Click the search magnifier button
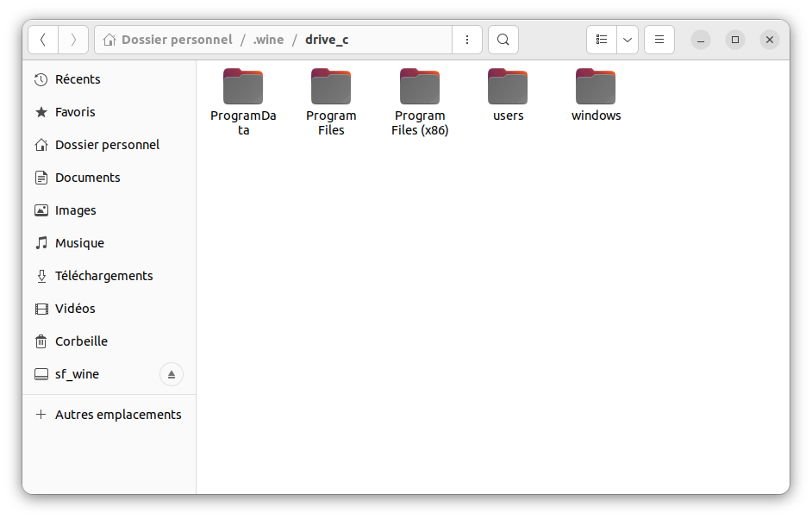 [x=503, y=40]
